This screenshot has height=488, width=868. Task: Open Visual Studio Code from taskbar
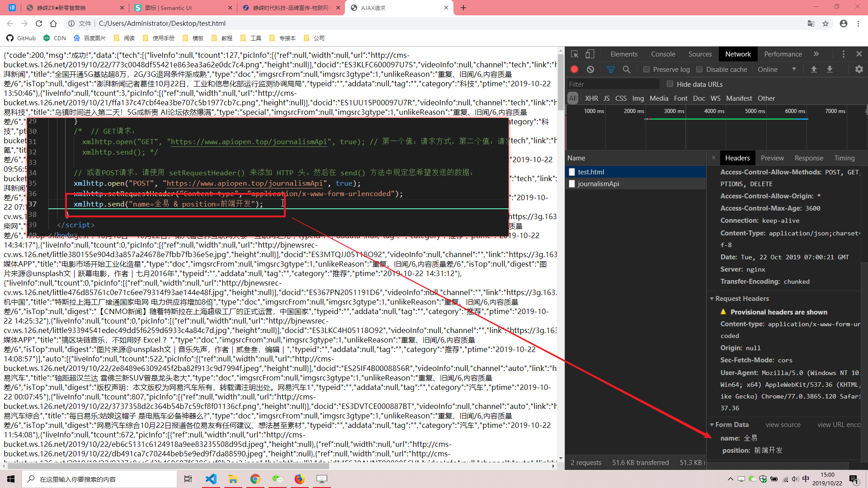211,479
